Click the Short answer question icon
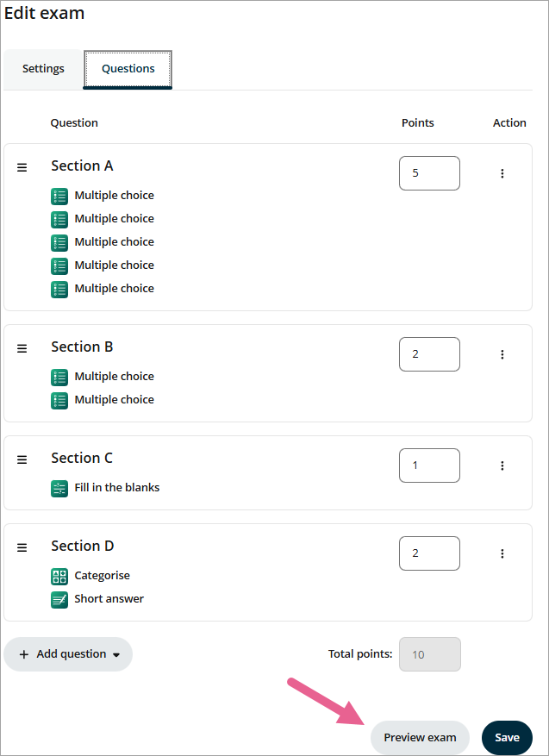The height and width of the screenshot is (756, 549). [59, 599]
